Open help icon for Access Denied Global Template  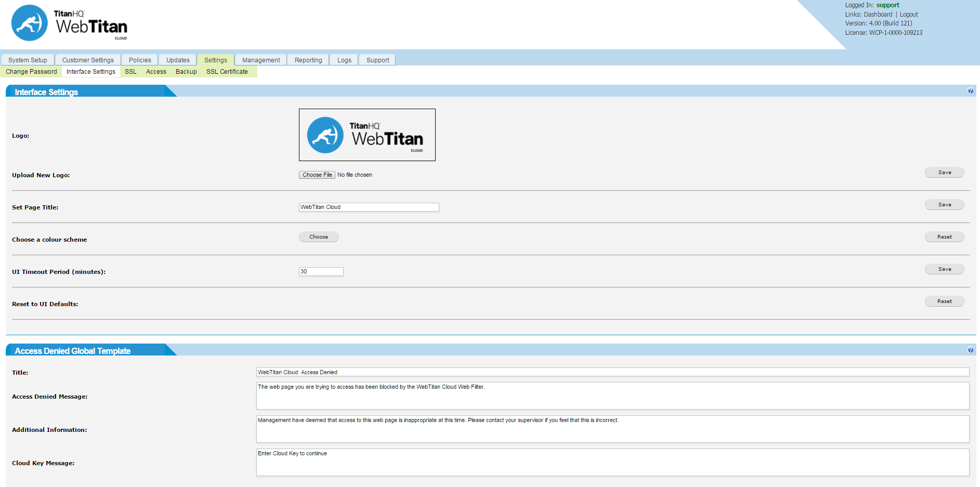[970, 350]
